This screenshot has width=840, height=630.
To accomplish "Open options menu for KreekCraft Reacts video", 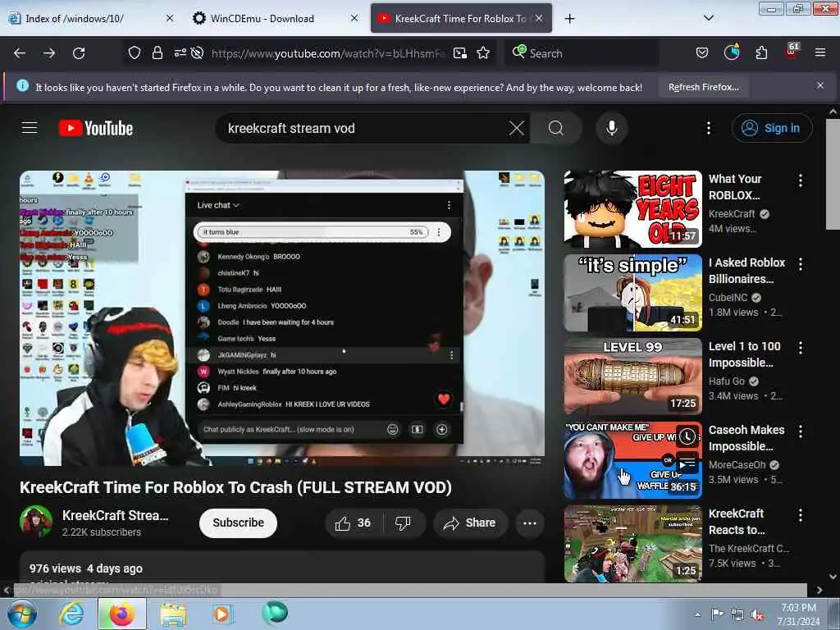I will [x=801, y=515].
